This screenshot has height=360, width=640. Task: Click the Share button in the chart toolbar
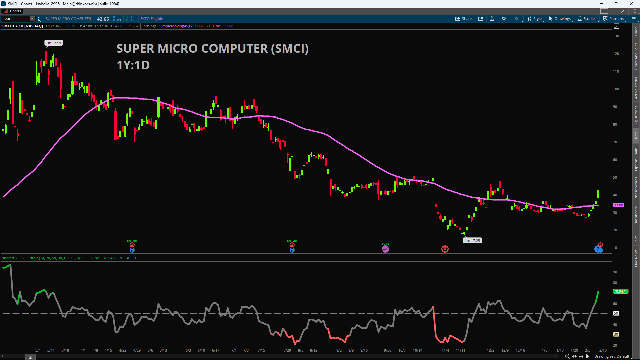pos(463,19)
